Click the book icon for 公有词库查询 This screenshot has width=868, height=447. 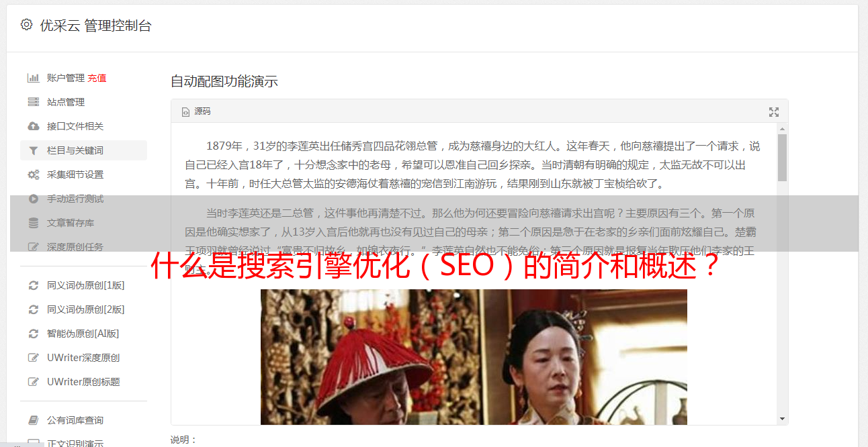pyautogui.click(x=33, y=420)
